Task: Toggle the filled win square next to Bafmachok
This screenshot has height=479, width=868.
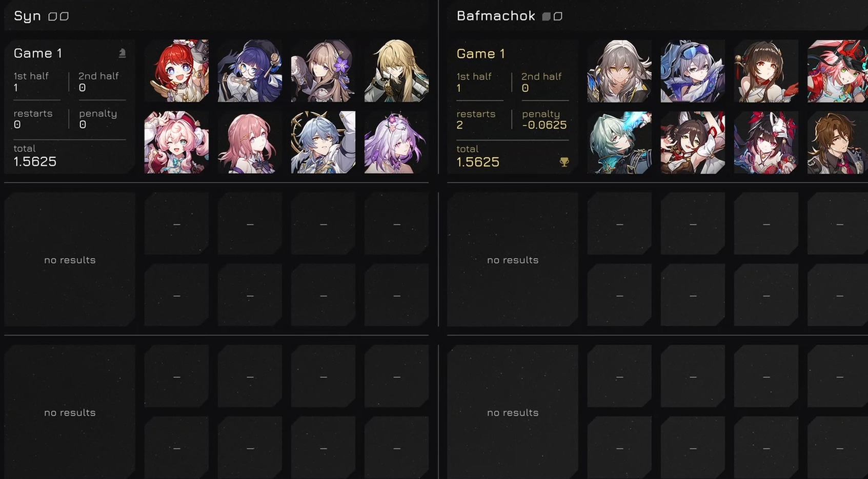Action: click(x=547, y=16)
